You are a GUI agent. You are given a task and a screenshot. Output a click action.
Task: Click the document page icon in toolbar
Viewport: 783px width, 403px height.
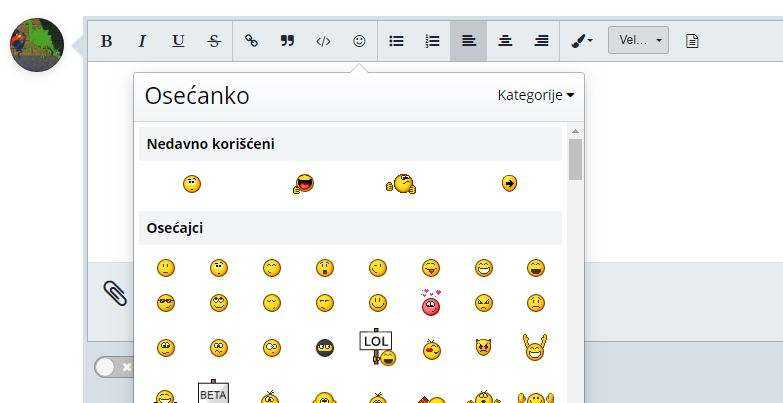tap(692, 41)
